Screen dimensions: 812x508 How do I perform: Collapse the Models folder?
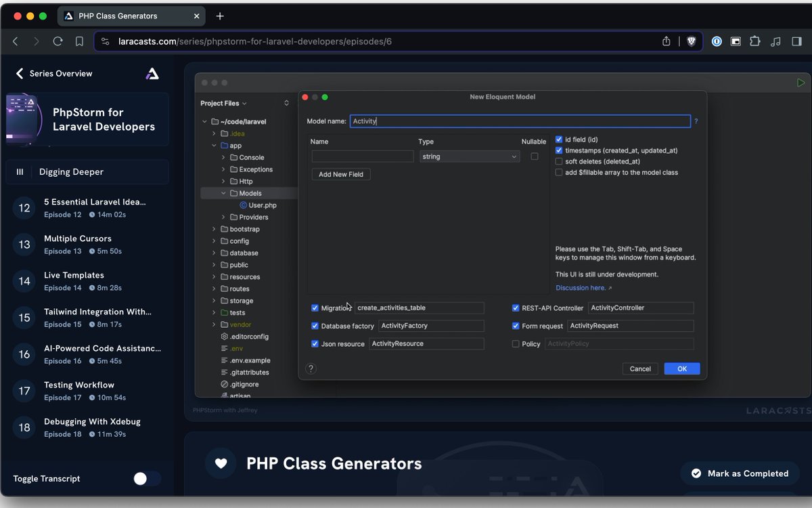223,193
